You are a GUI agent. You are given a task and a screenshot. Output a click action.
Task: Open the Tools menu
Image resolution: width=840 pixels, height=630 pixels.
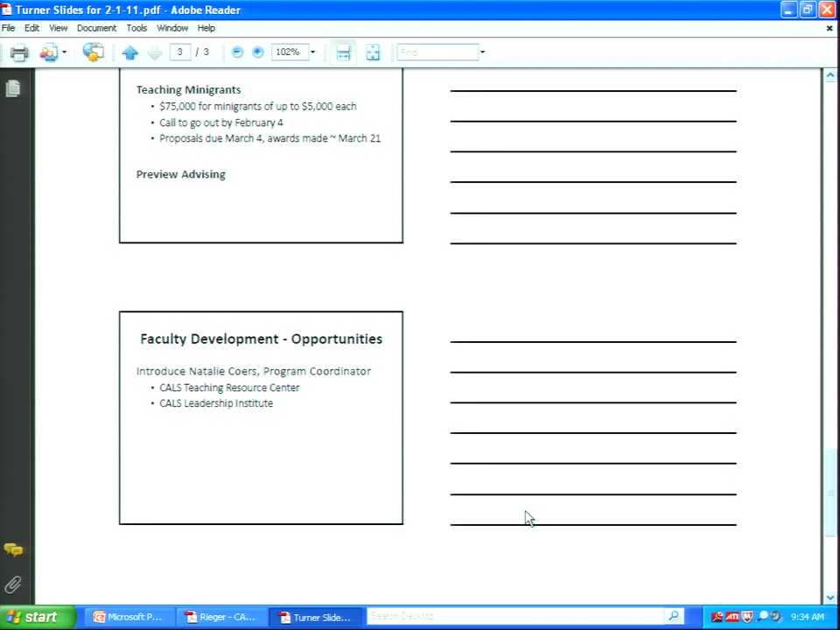(136, 28)
